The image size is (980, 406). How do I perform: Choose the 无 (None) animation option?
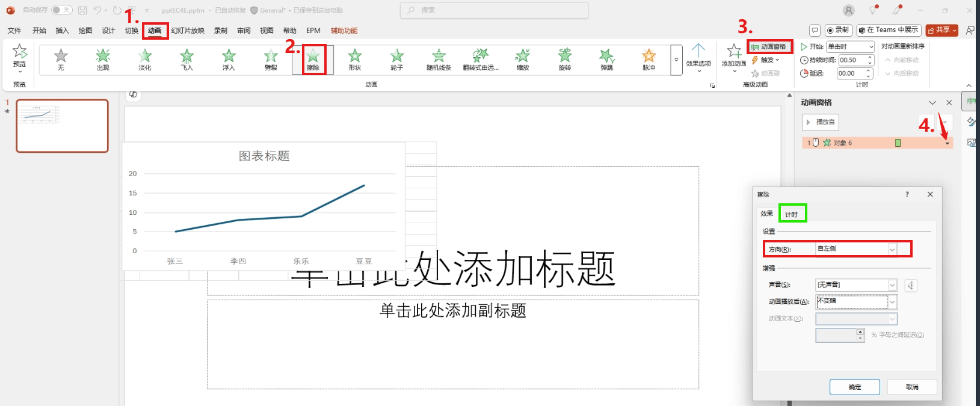61,60
